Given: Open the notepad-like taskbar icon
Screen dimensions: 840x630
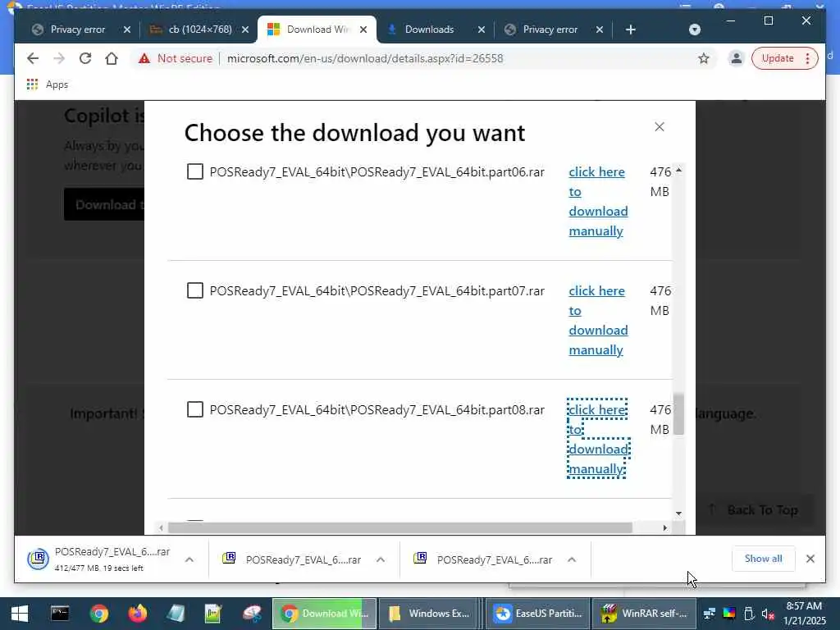Looking at the screenshot, I should tap(176, 614).
